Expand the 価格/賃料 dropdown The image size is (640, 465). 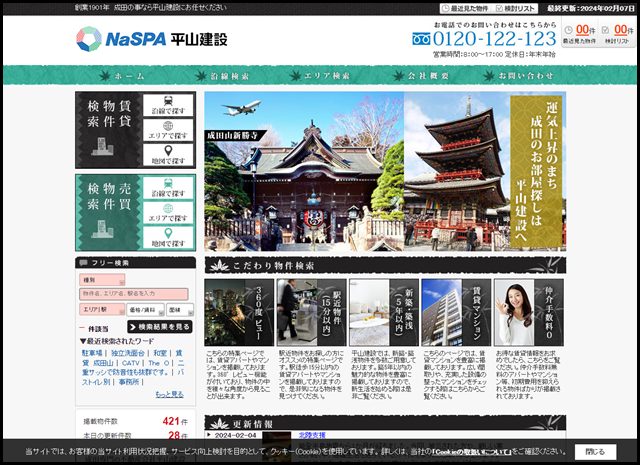click(145, 310)
